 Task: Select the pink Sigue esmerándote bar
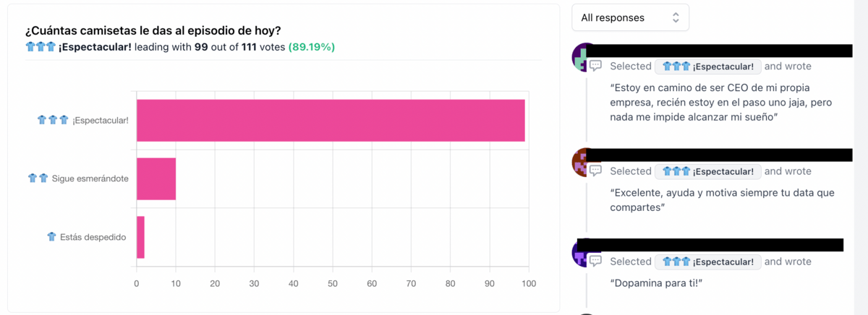156,178
